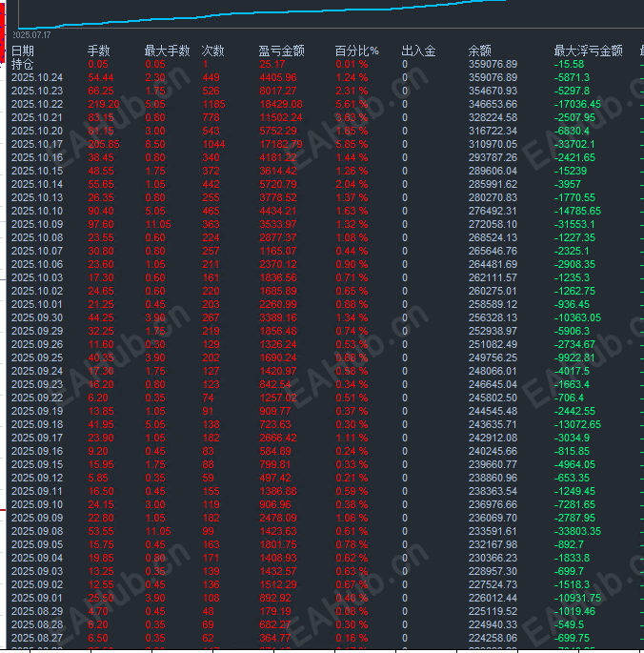The image size is (644, 653).
Task: Select the 持仓 row label
Action: (22, 65)
